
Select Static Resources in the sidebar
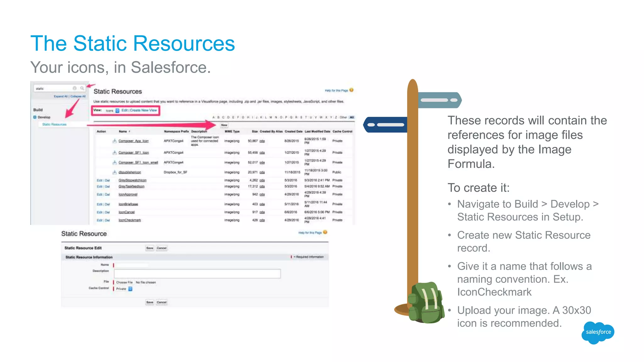[x=54, y=124]
